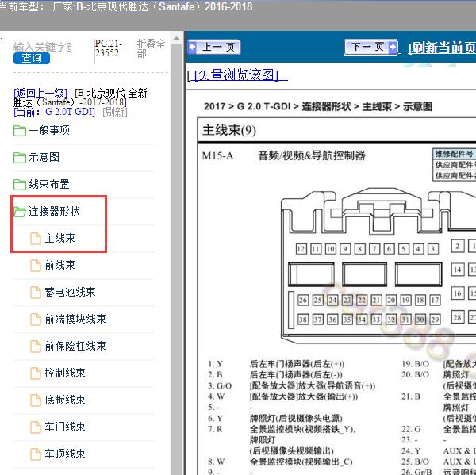Screen dimensions: 476x475
Task: Click pin 3 in connector diagram
Action: [x=433, y=249]
